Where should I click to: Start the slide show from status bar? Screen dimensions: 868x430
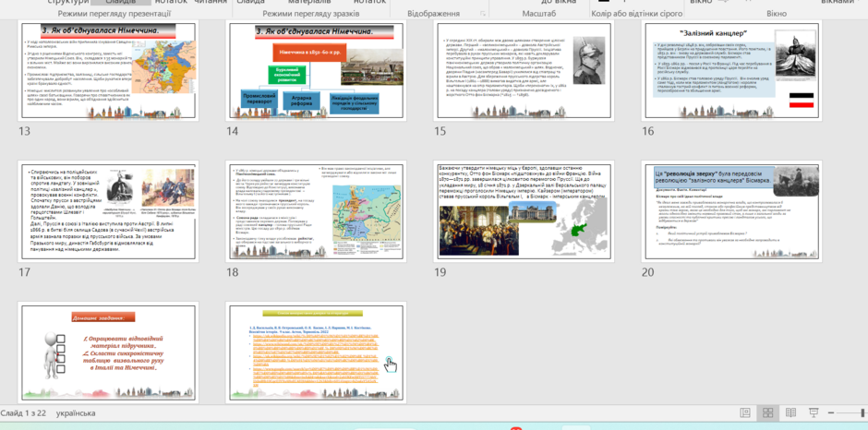(x=814, y=412)
